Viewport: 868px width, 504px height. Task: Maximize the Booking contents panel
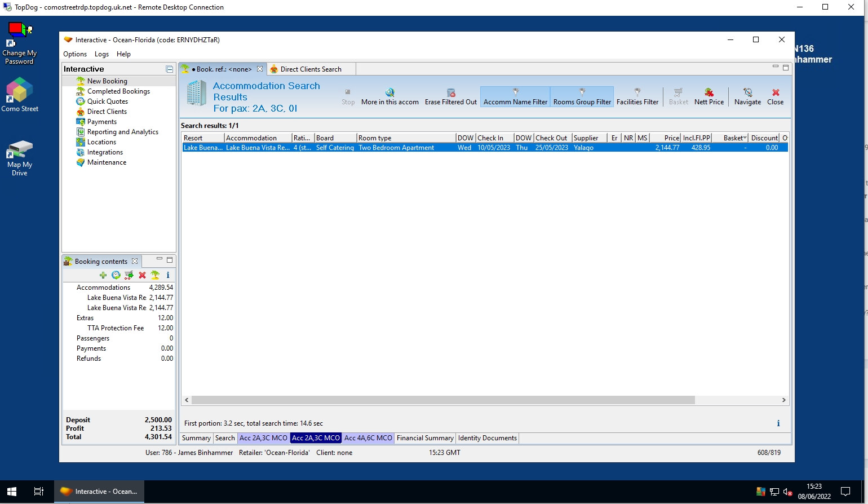coord(169,260)
